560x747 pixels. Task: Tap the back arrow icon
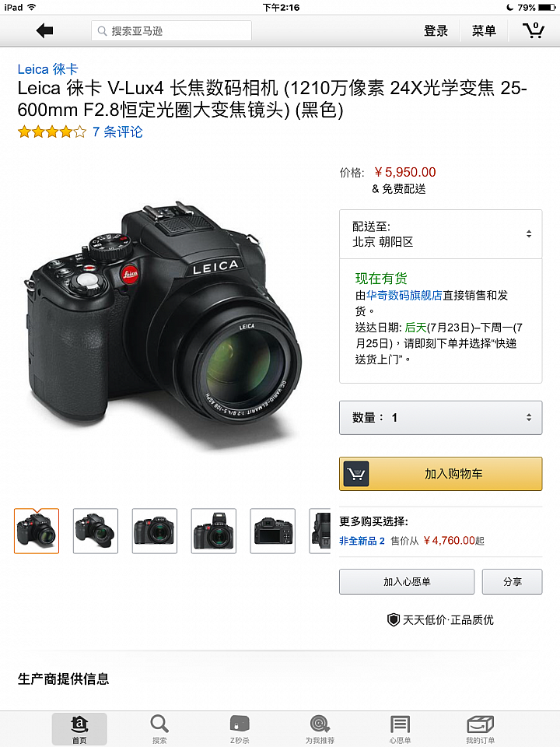pos(44,31)
